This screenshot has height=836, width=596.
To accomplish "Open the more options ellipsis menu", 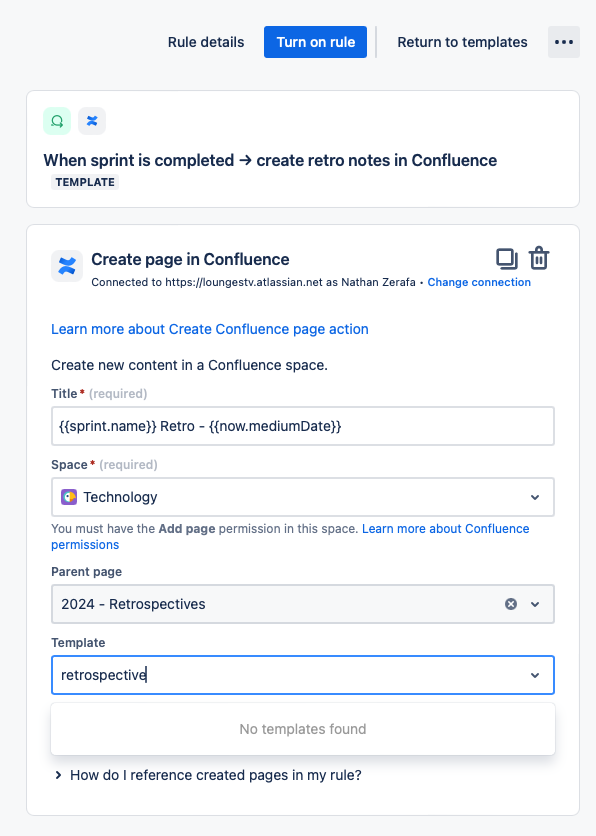I will pyautogui.click(x=563, y=42).
